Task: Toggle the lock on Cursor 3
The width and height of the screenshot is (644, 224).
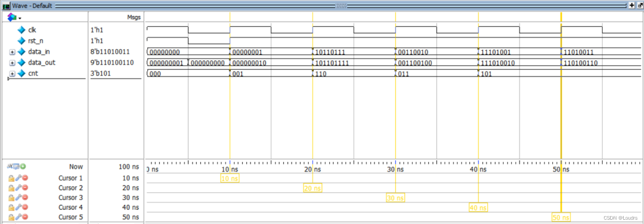Action: 11,197
